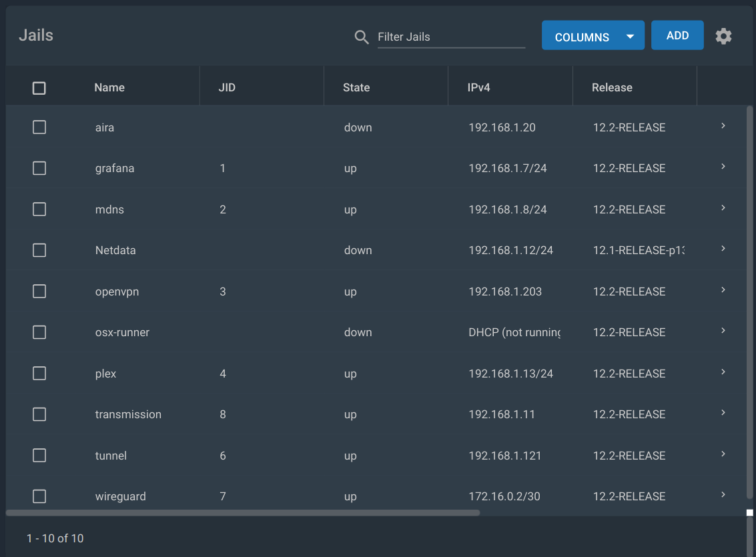Click the '1 - 10 of 10' pagination text
Image resolution: width=756 pixels, height=557 pixels.
coord(55,538)
